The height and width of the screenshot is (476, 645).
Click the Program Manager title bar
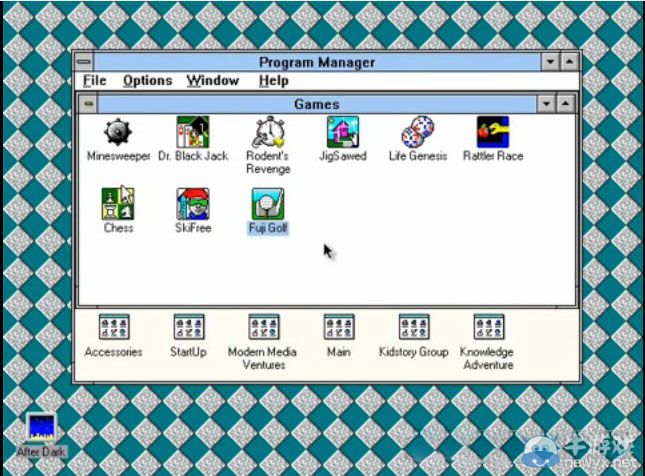pos(317,62)
